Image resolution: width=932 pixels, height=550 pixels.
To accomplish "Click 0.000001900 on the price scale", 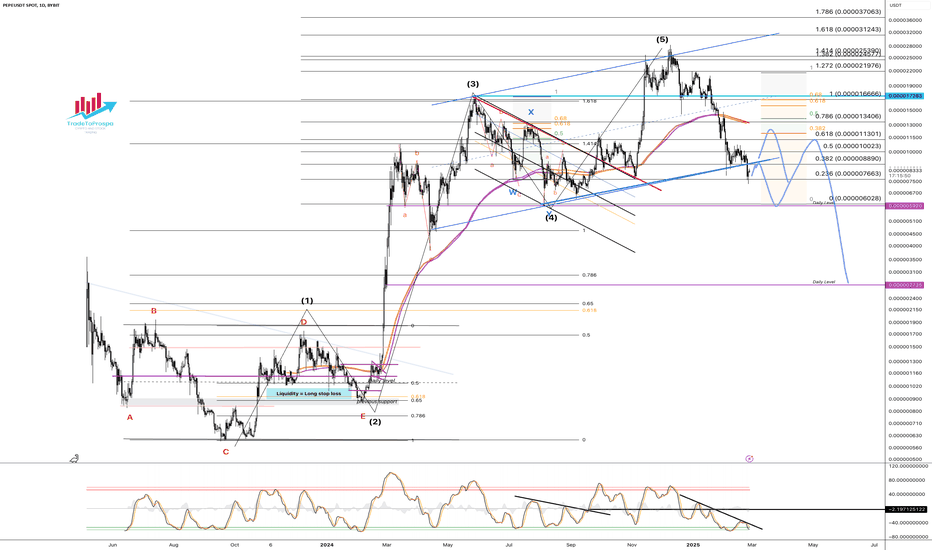I will [x=905, y=322].
